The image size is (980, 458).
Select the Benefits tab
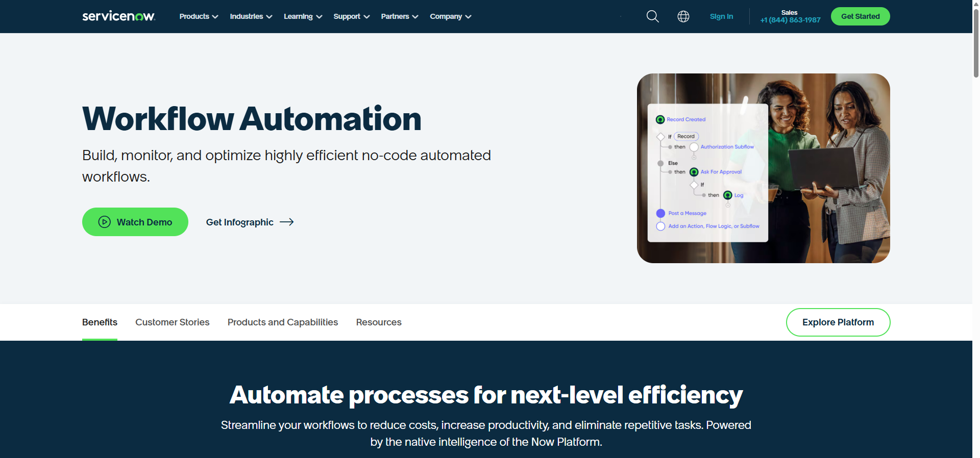coord(100,322)
